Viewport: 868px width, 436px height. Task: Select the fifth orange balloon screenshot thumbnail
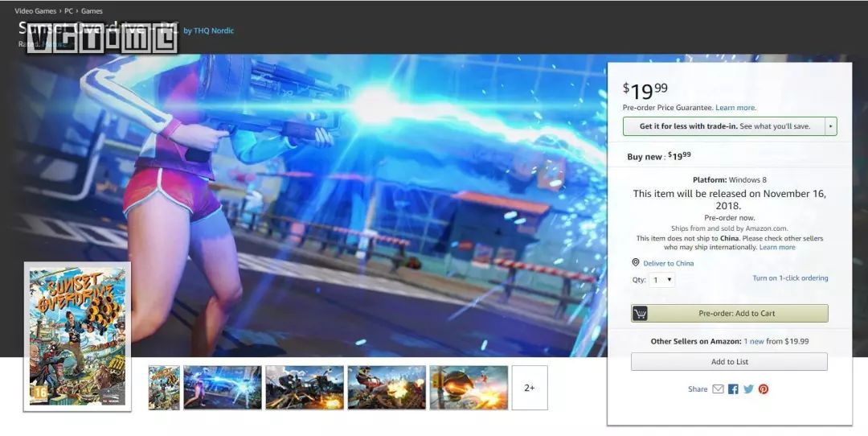coord(469,388)
